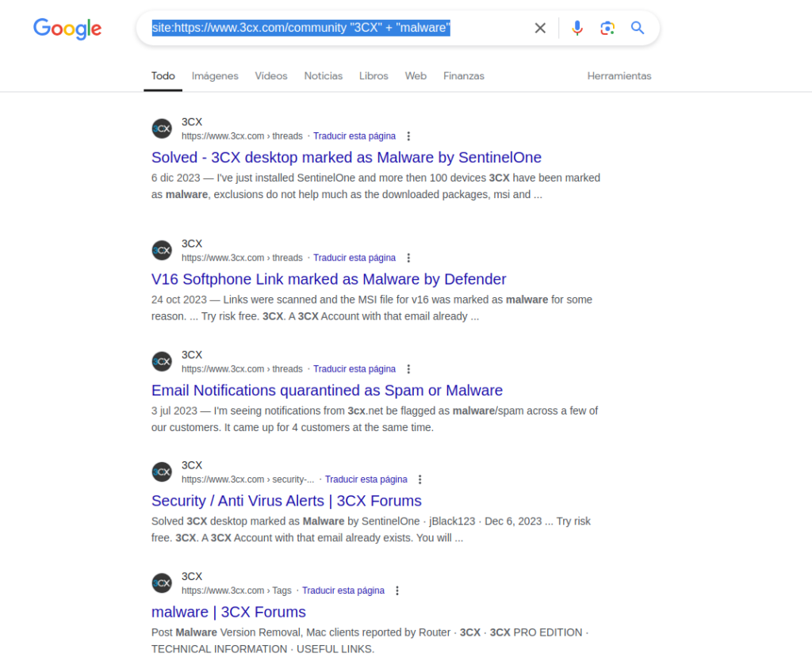The height and width of the screenshot is (661, 812).
Task: Open Google Lens image search
Action: click(x=607, y=28)
